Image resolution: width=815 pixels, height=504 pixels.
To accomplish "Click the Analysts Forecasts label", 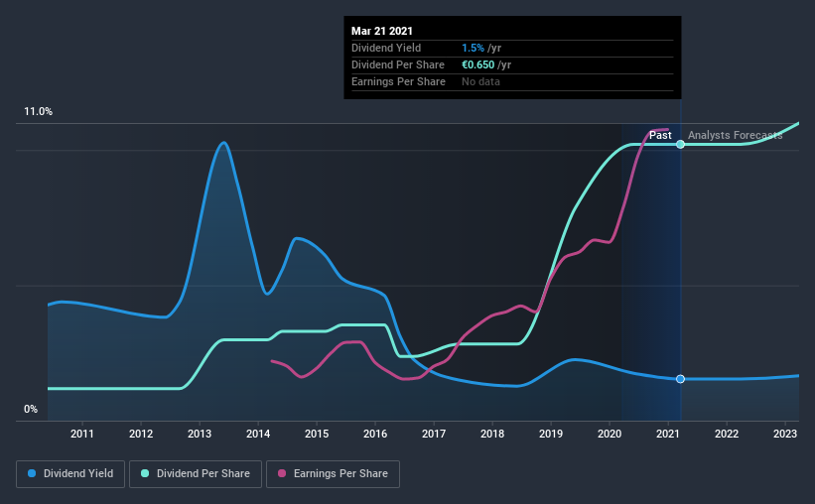I will 735,135.
